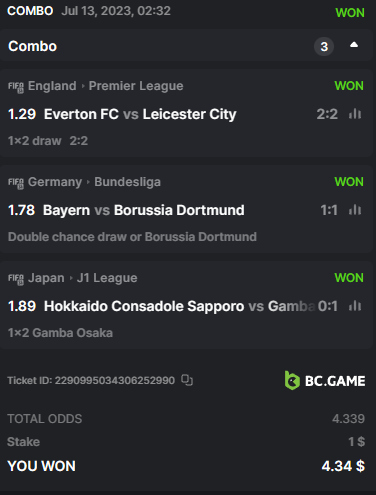This screenshot has width=376, height=495.
Task: Open Everton FC vs Leicester City match
Action: pos(140,114)
